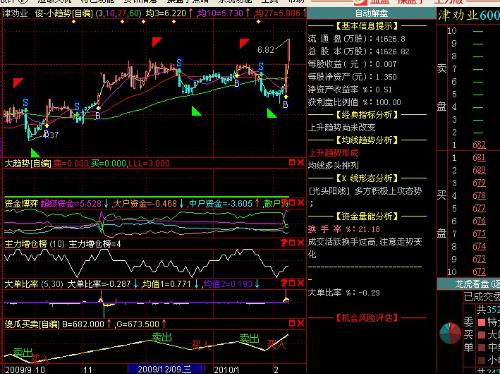The image size is (500, 374).
Task: Click the 特大 order red color legend swatch
Action: (481, 322)
